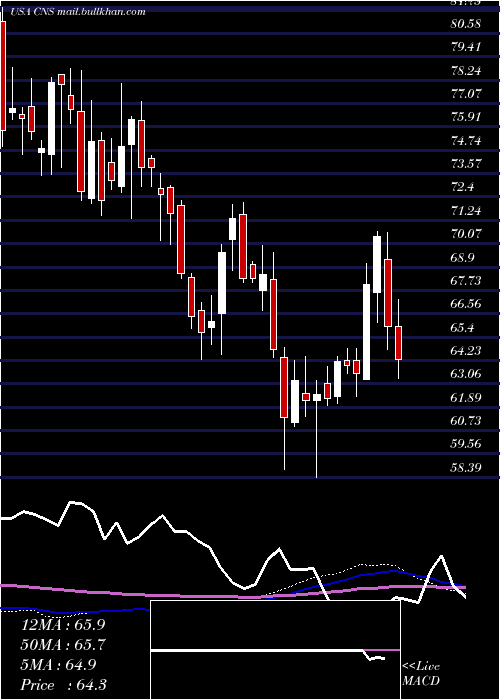
Task: Click the '<<Live MACD' label
Action: [421, 674]
